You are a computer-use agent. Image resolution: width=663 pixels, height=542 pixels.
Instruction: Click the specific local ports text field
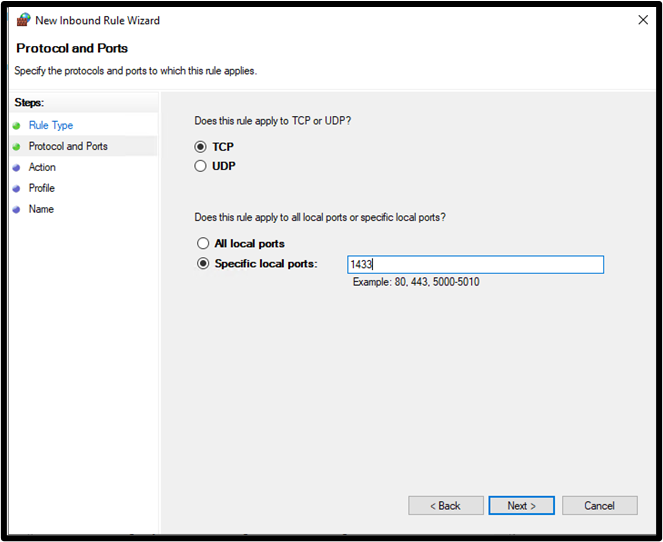point(475,265)
